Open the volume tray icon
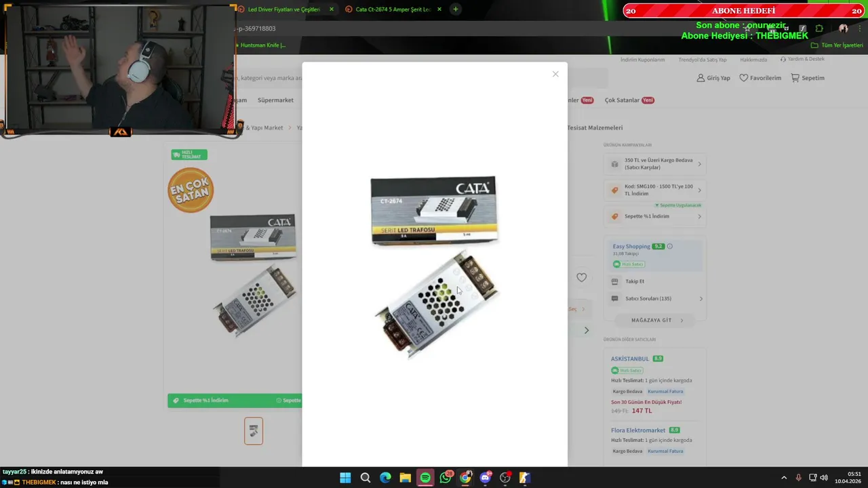 824,478
